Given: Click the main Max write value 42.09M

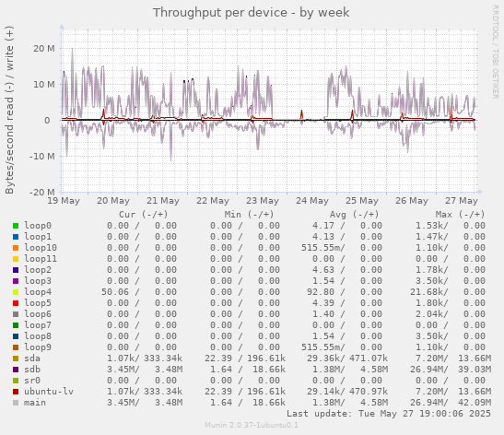Looking at the screenshot, I should click(x=475, y=403).
